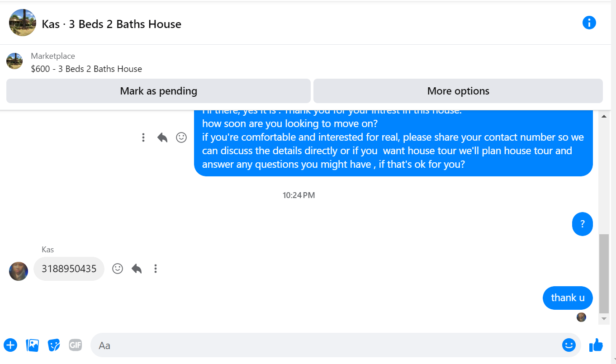Viewport: 616px width, 364px height.
Task: Open the GIF picker
Action: (x=75, y=345)
